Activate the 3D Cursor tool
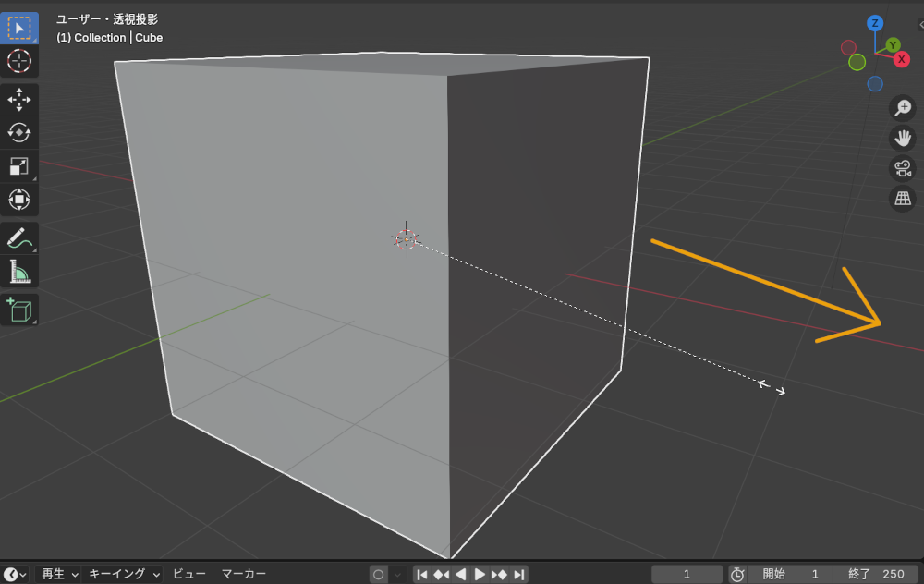Viewport: 924px width, 584px height. tap(18, 61)
